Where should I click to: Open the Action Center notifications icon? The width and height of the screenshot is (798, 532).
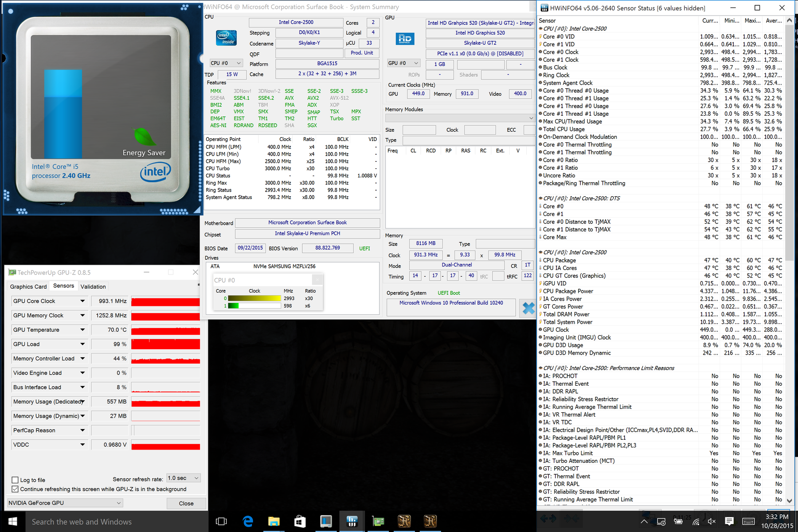729,522
